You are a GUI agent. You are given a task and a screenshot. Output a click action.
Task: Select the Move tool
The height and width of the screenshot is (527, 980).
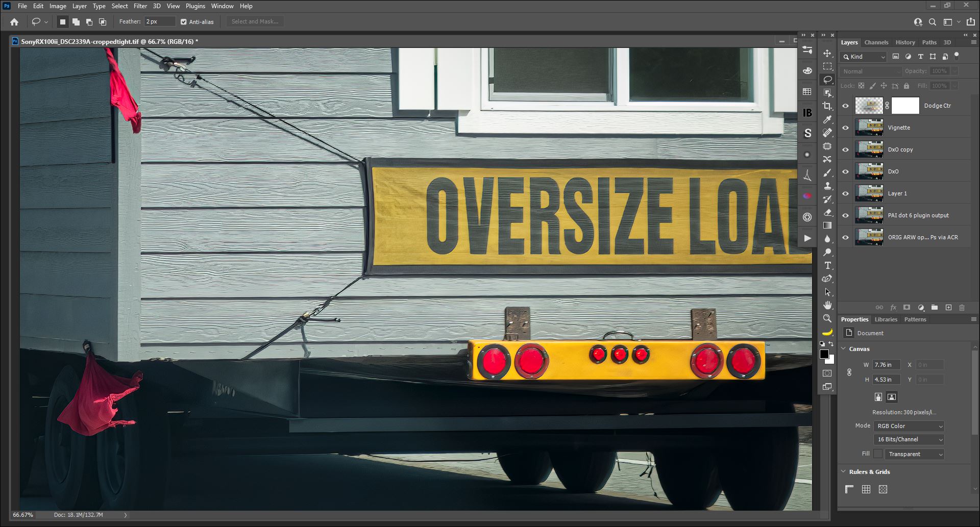827,53
